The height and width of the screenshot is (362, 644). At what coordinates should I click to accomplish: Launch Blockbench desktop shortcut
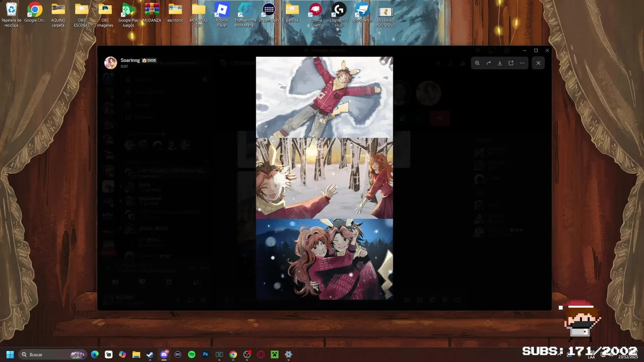[x=362, y=14]
